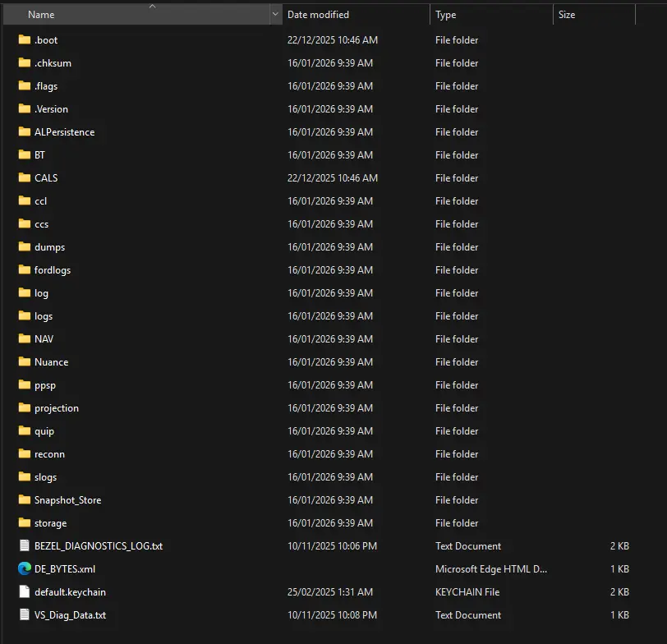Image resolution: width=667 pixels, height=644 pixels.
Task: Click the date 10/11/2025 10:08 PM
Action: pyautogui.click(x=332, y=614)
